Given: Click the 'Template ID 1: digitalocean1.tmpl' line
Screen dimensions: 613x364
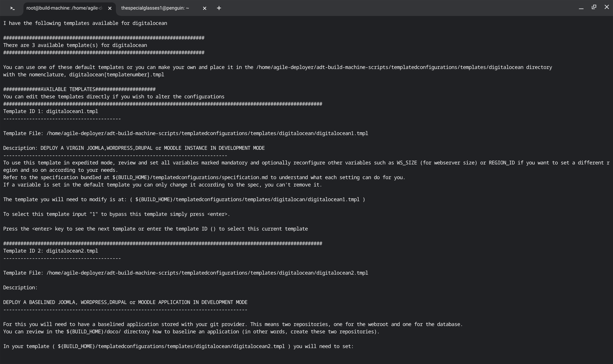Looking at the screenshot, I should 51,111.
